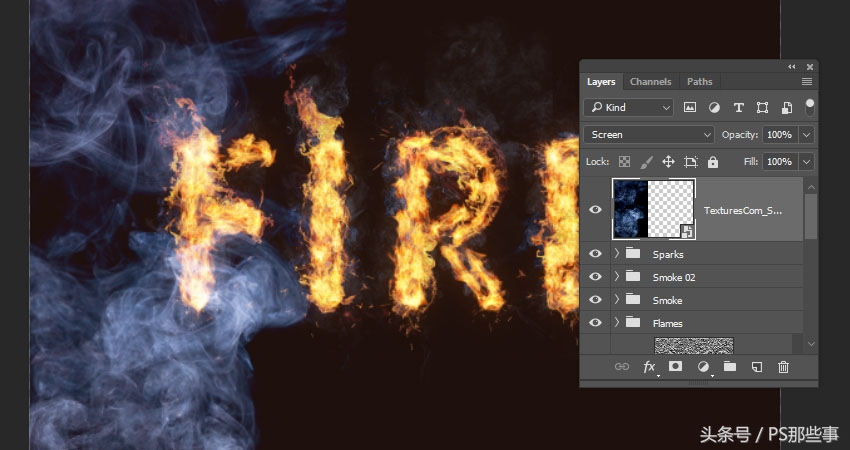This screenshot has height=450, width=850.
Task: Switch to the Channels tab
Action: click(x=651, y=81)
